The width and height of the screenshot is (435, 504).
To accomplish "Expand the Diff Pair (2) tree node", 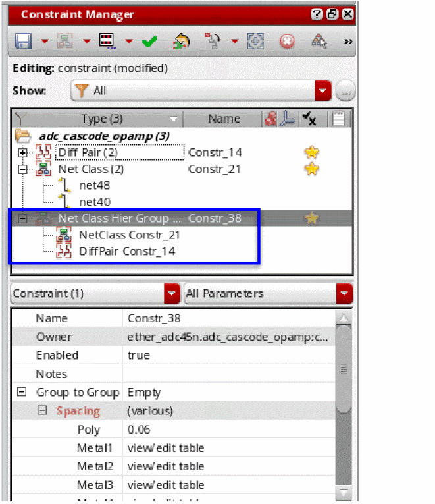I will pos(23,153).
